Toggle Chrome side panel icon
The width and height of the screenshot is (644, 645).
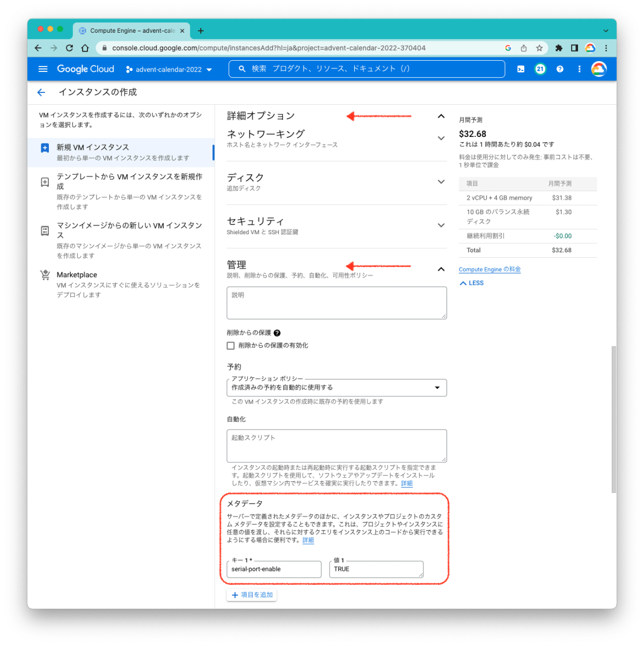point(574,48)
